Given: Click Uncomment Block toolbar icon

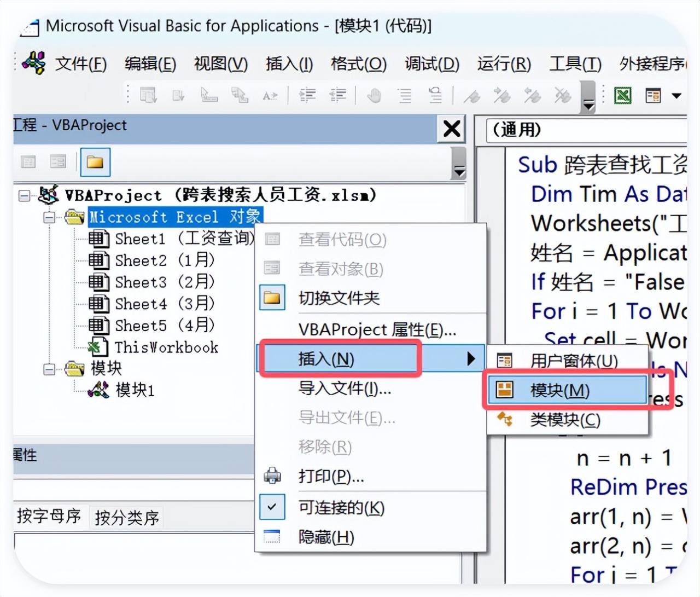Looking at the screenshot, I should pos(435,96).
